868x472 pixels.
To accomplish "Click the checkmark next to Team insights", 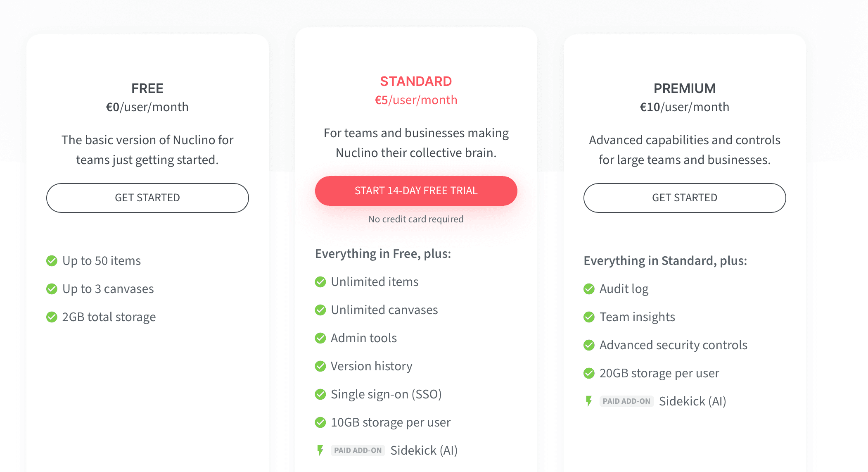I will click(589, 317).
